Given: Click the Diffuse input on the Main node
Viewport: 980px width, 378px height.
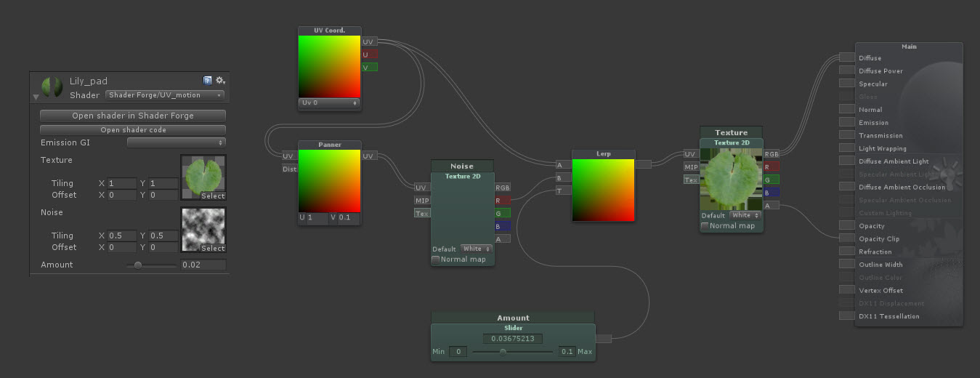Looking at the screenshot, I should pos(847,58).
